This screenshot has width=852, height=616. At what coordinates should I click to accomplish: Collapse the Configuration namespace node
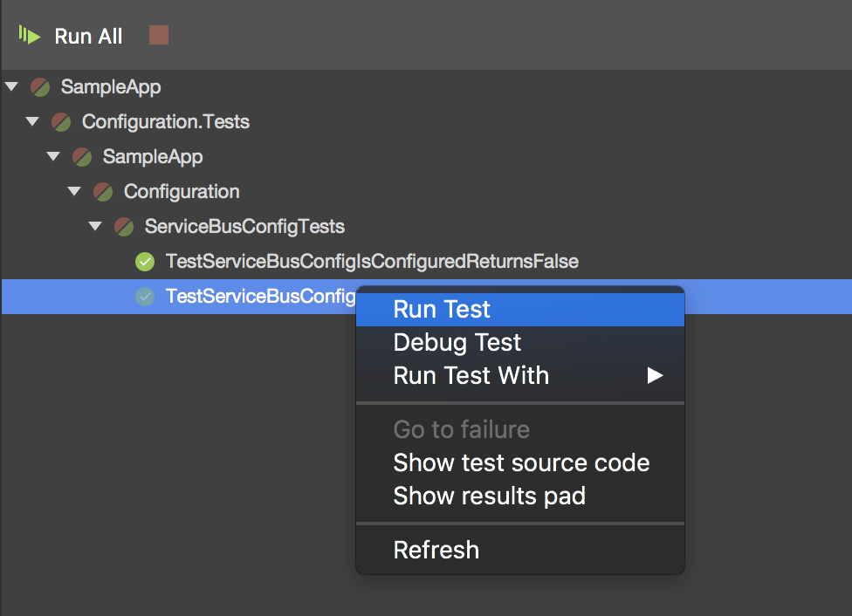point(74,192)
